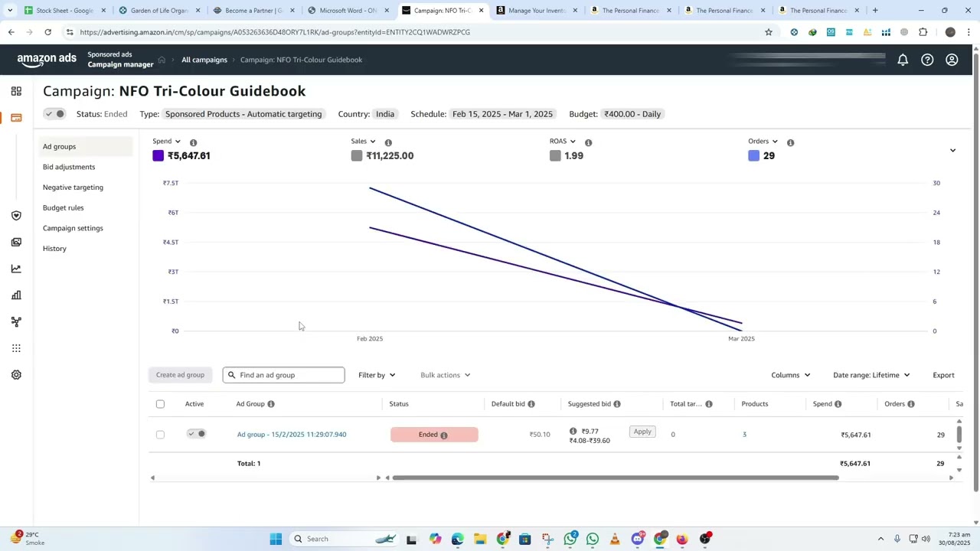Click the blue Orders color swatch

[x=754, y=155]
